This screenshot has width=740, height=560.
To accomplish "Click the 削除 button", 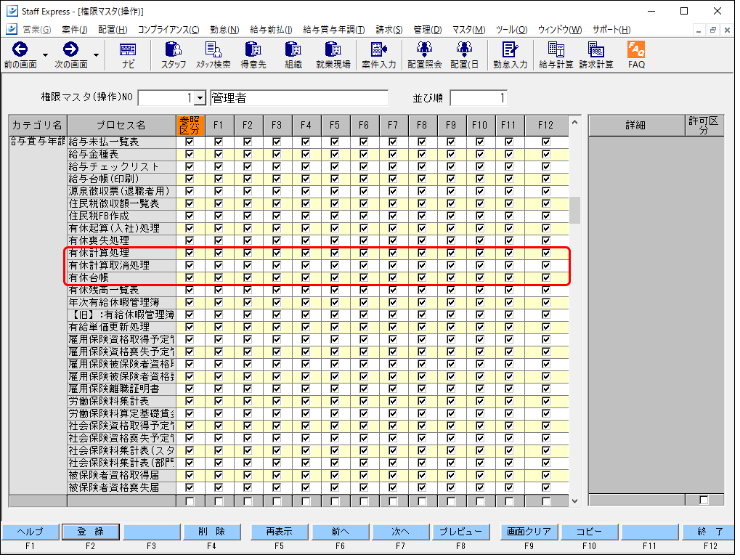I will coord(211,532).
